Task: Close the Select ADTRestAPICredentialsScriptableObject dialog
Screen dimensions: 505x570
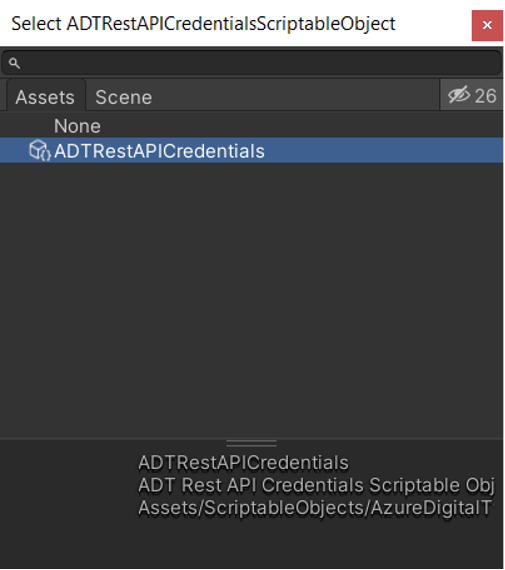Action: coord(487,25)
